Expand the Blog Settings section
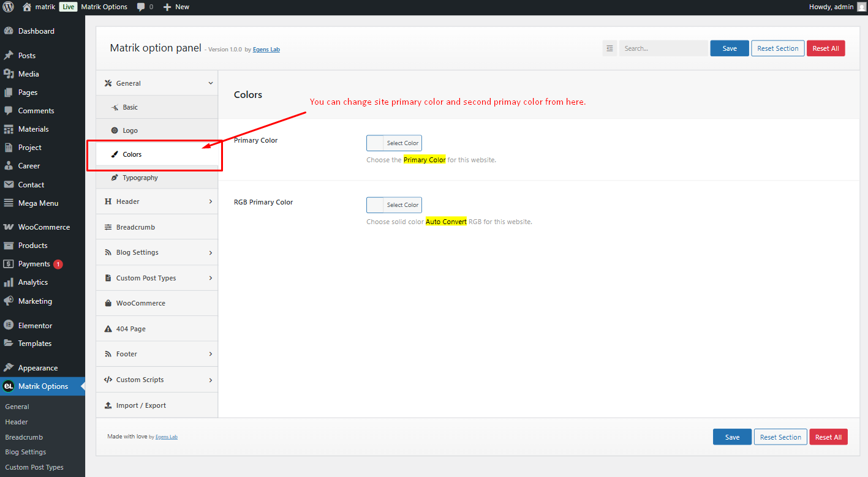 coord(157,252)
